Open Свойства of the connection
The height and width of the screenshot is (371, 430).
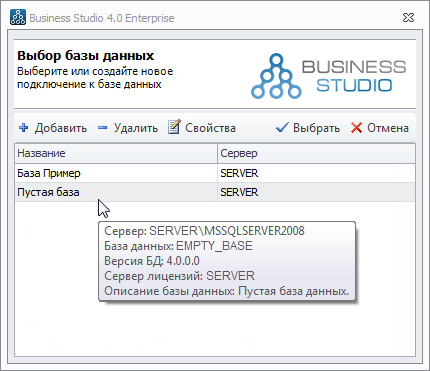(202, 128)
